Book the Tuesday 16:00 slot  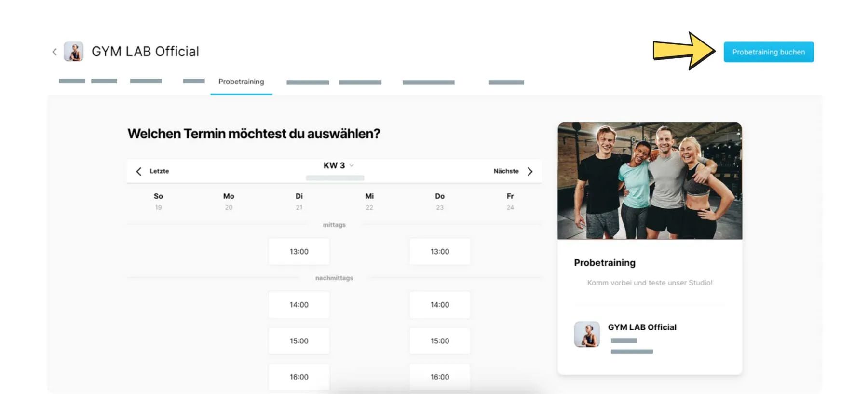(299, 377)
